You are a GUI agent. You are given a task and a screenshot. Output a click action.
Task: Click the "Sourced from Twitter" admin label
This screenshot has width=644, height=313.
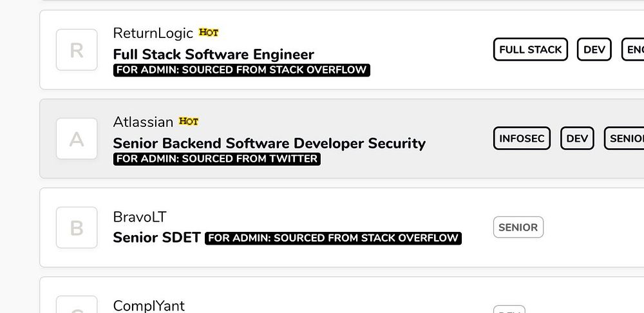(x=217, y=158)
